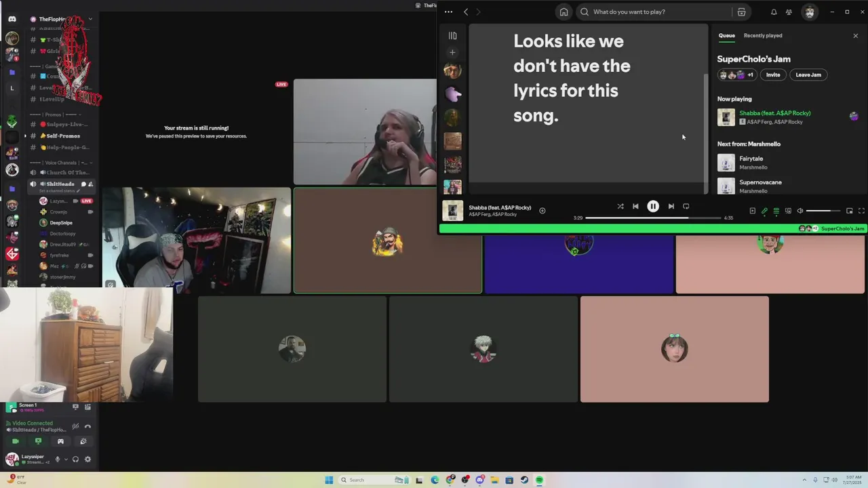Click now playing Shabba in queue
Screen dimensions: 868x488
[x=787, y=117]
